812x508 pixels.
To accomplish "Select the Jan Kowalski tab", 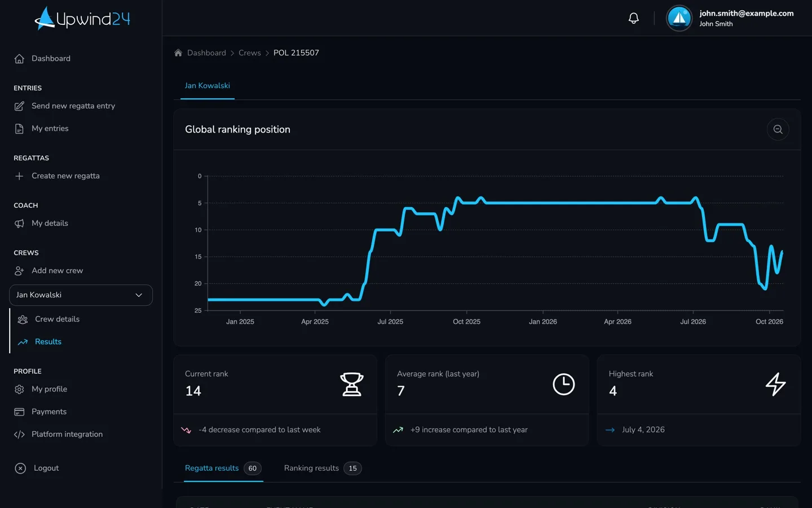I will point(208,86).
